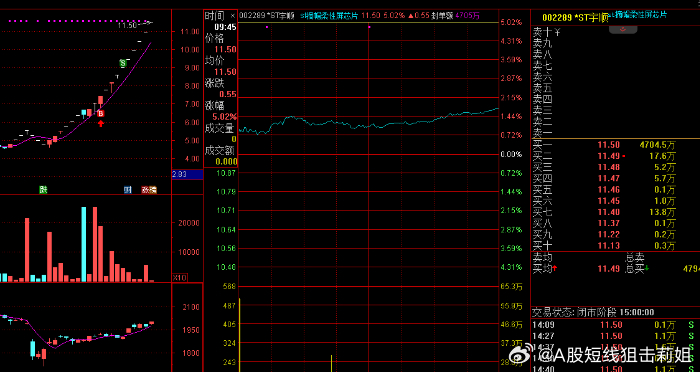Click the 政 policy event tag
Screen dimensions: 700x372
[x=146, y=190]
